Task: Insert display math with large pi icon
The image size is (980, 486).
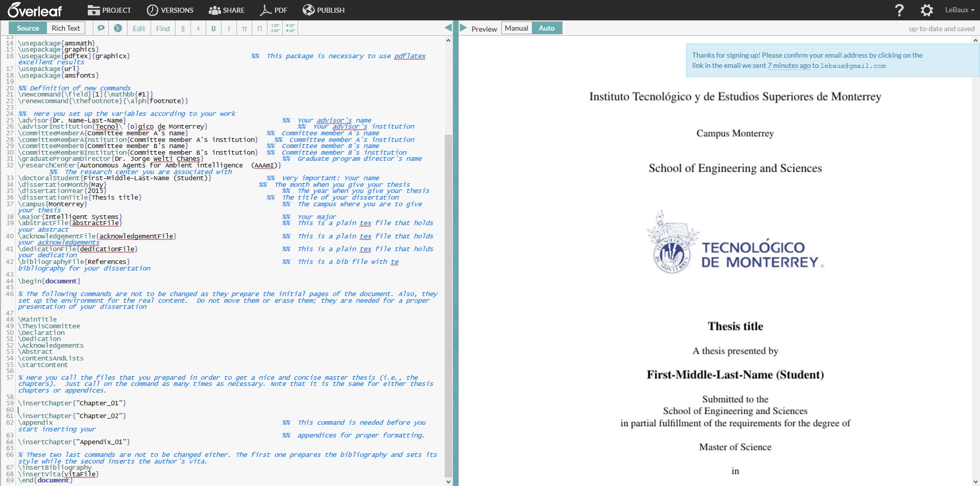Action: tap(260, 29)
